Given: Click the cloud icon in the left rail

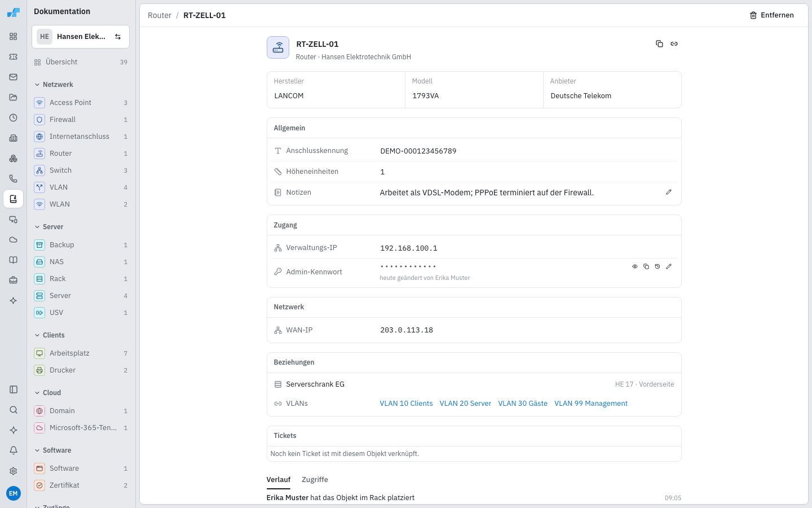Looking at the screenshot, I should coord(14,240).
